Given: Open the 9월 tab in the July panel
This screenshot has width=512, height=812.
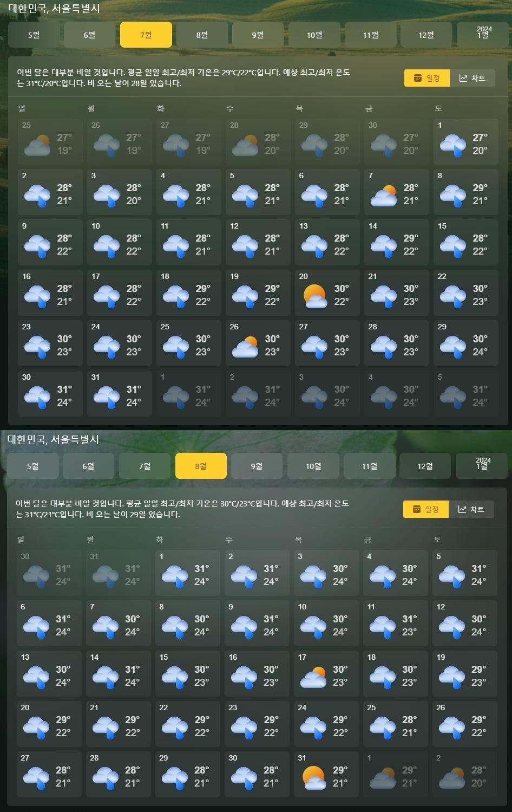Looking at the screenshot, I should (x=258, y=35).
